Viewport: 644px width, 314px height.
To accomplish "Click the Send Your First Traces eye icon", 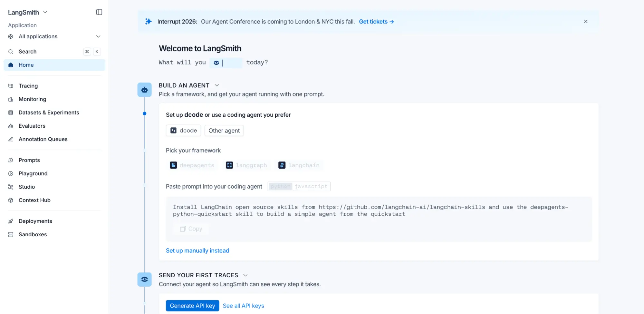I will [x=145, y=280].
